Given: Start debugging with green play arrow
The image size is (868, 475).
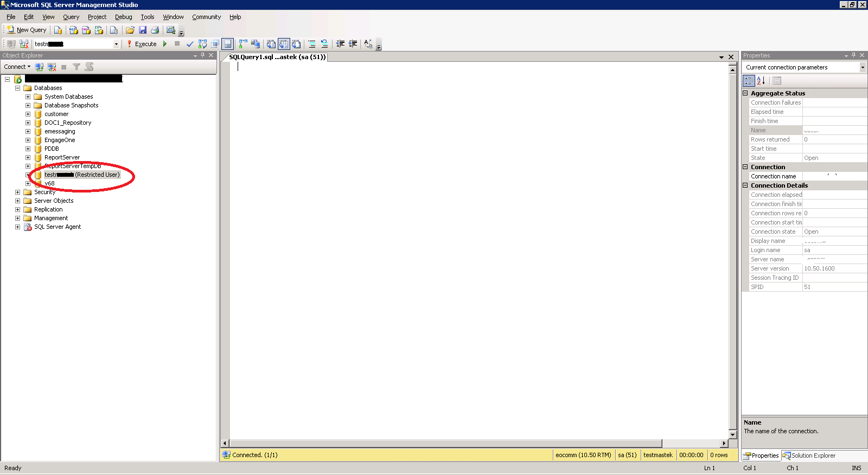Looking at the screenshot, I should click(x=165, y=44).
